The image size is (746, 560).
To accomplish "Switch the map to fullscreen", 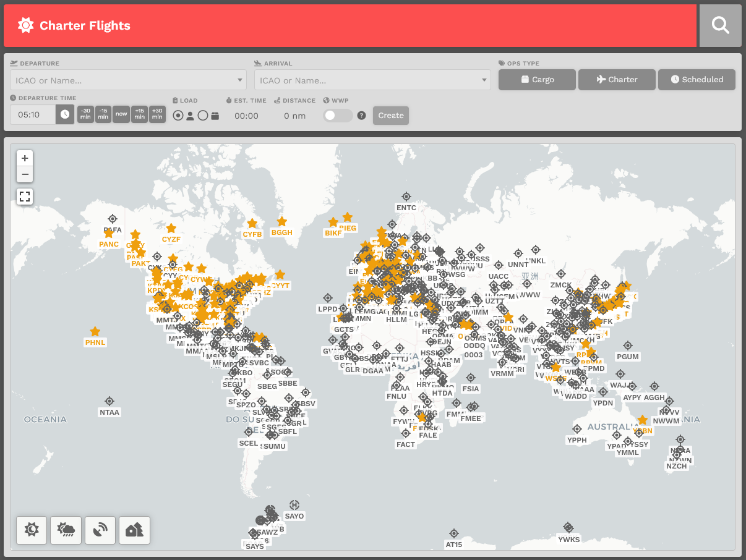I will click(x=25, y=197).
